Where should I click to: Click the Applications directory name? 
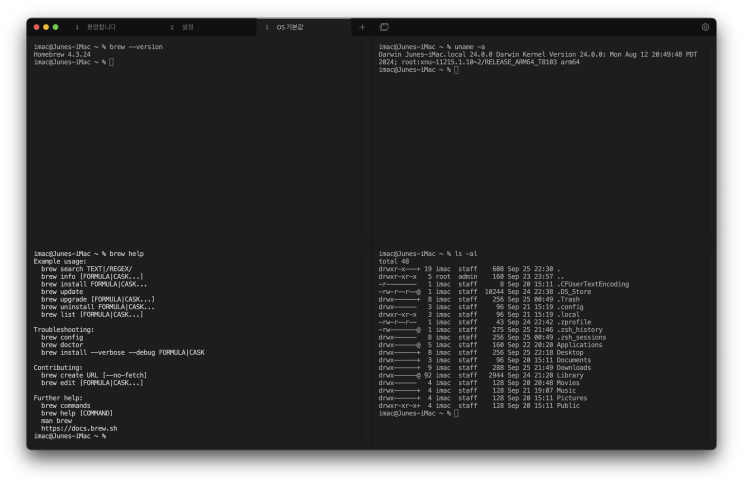coord(580,344)
